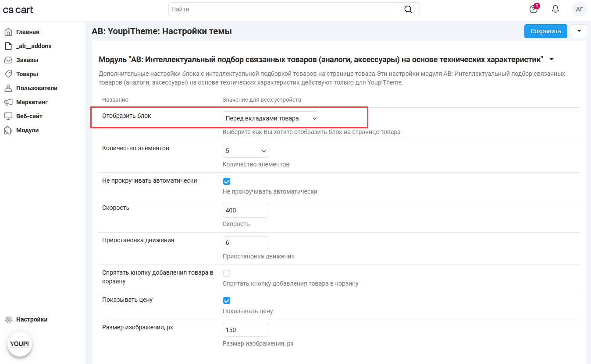This screenshot has height=364, width=591.
Task: Click the 'Скорость' row label
Action: [x=116, y=208]
